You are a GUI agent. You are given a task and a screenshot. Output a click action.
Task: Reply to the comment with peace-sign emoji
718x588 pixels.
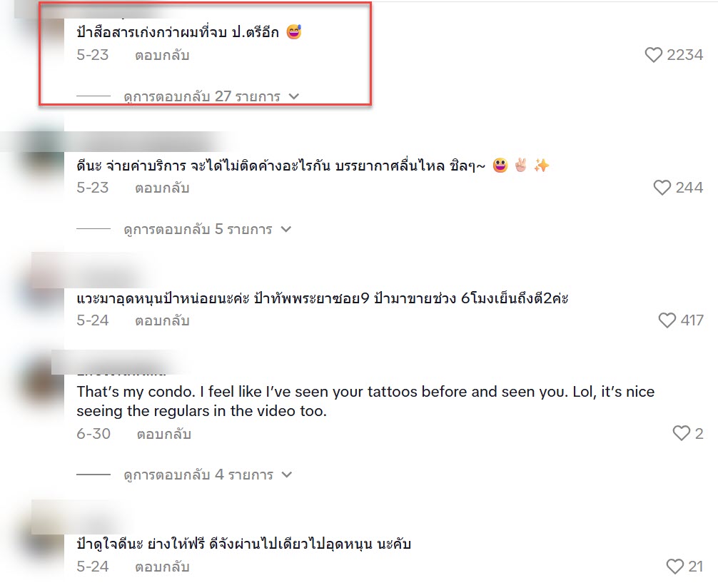pyautogui.click(x=162, y=188)
